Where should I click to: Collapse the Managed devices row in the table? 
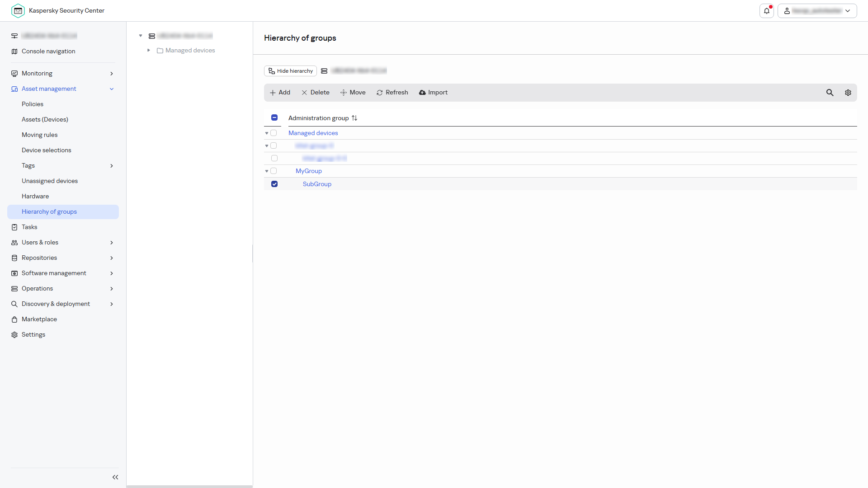tap(267, 133)
